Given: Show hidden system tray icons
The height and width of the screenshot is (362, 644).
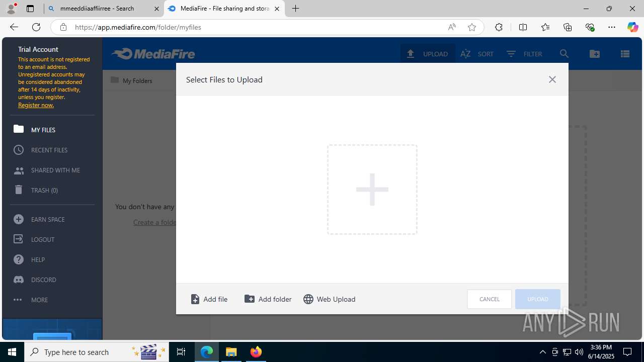Looking at the screenshot, I should click(542, 352).
